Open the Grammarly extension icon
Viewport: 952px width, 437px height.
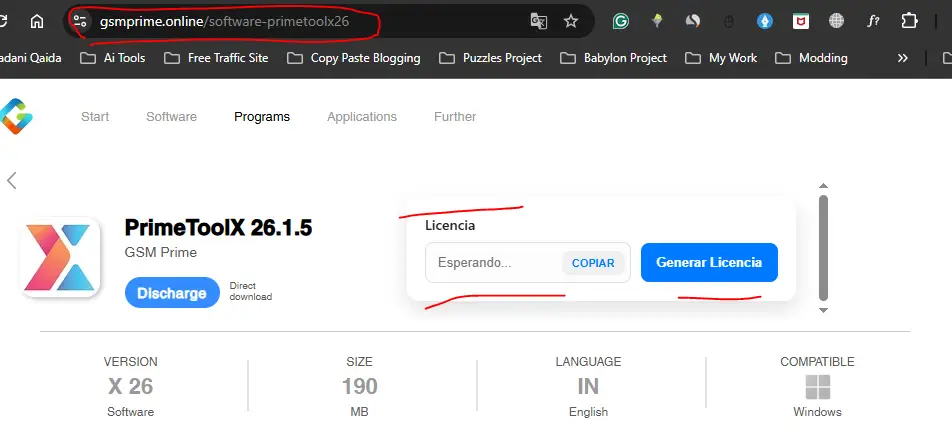click(621, 21)
